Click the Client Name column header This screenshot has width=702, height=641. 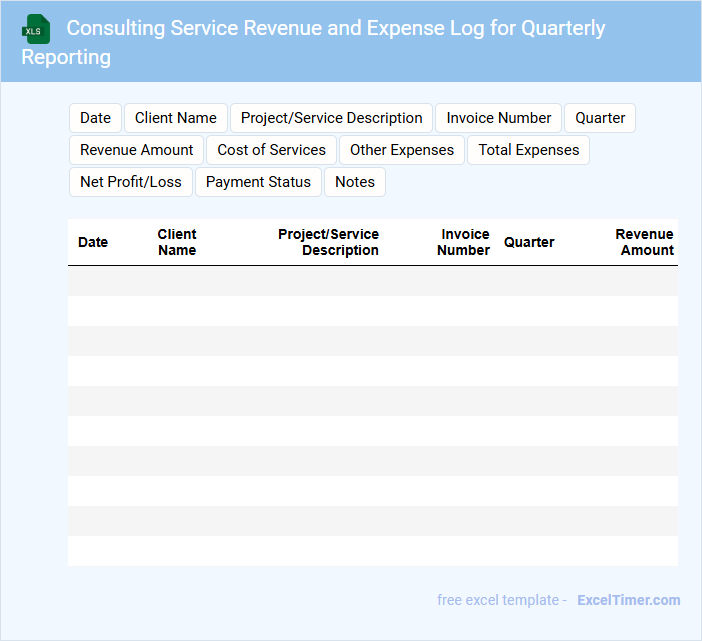click(x=177, y=242)
